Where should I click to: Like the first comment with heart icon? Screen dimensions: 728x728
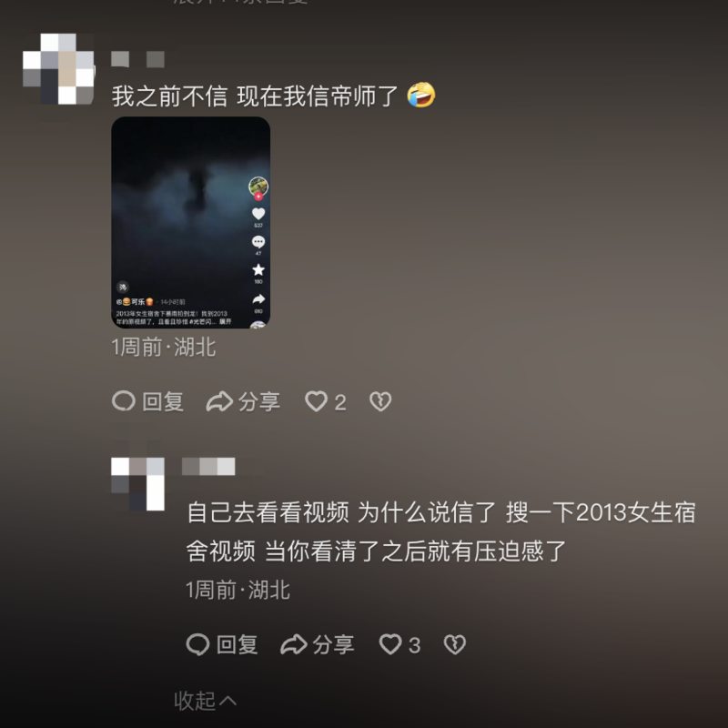pos(316,401)
